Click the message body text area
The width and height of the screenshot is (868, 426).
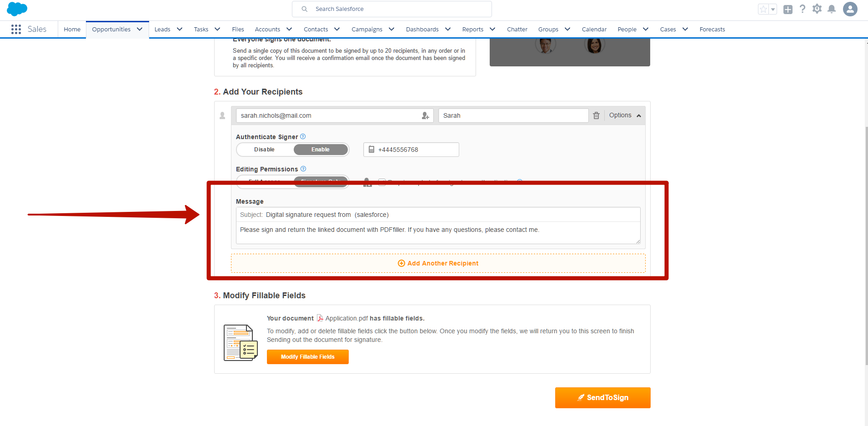[438, 233]
